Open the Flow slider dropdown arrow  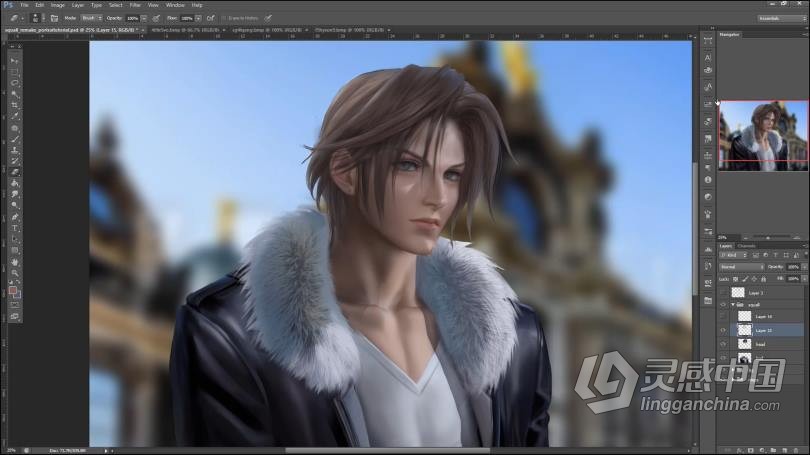[198, 18]
